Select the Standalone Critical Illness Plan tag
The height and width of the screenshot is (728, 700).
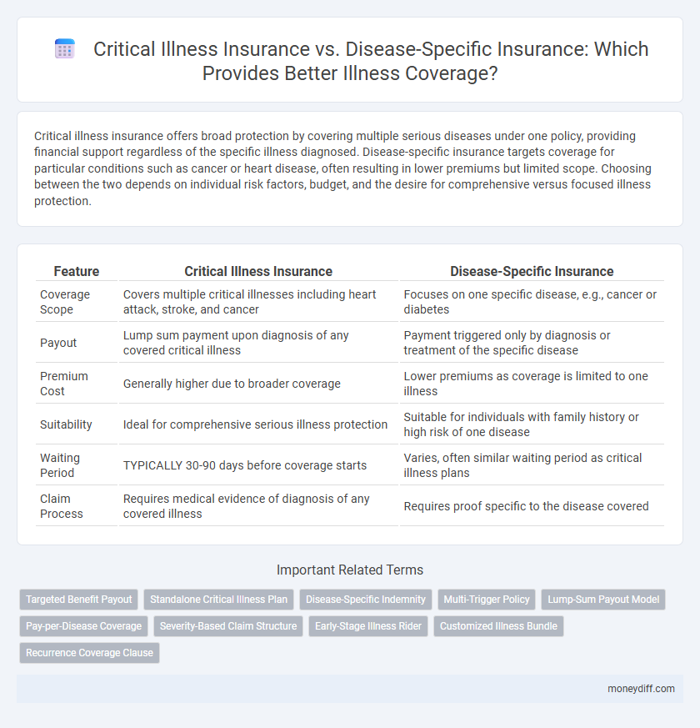[x=218, y=599]
